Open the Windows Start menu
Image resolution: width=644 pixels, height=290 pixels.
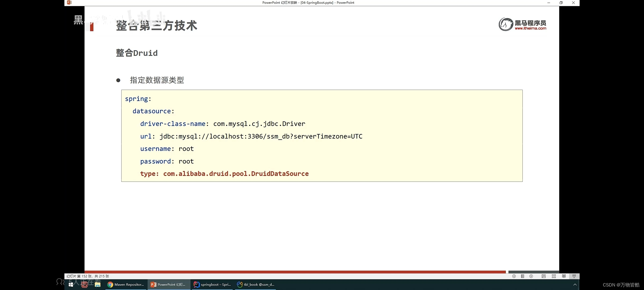tap(71, 285)
